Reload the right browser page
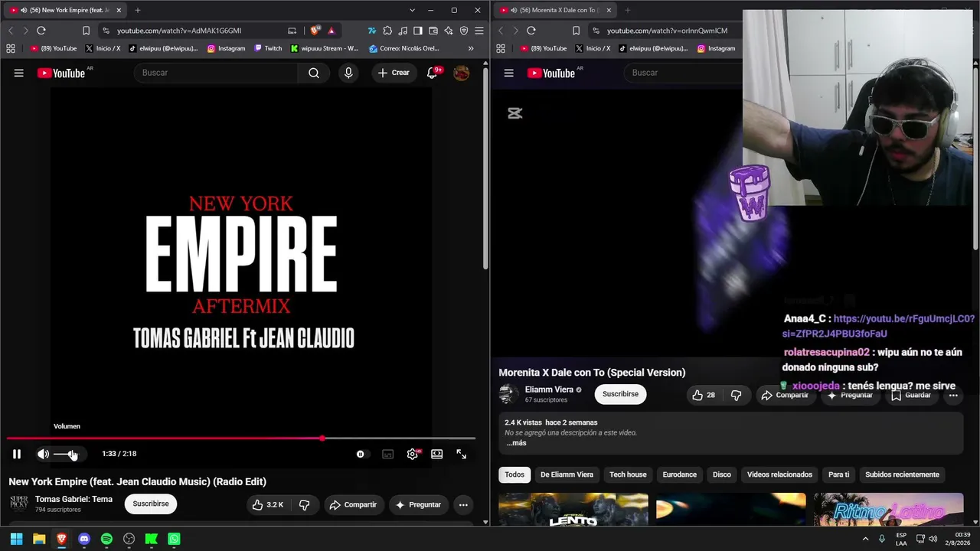Image resolution: width=980 pixels, height=551 pixels. pyautogui.click(x=531, y=31)
